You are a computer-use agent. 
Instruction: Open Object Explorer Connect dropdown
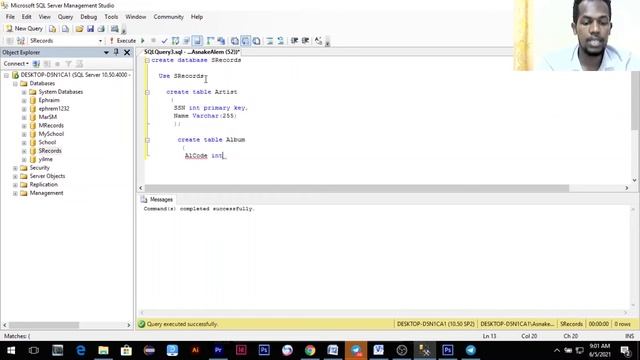pyautogui.click(x=16, y=64)
